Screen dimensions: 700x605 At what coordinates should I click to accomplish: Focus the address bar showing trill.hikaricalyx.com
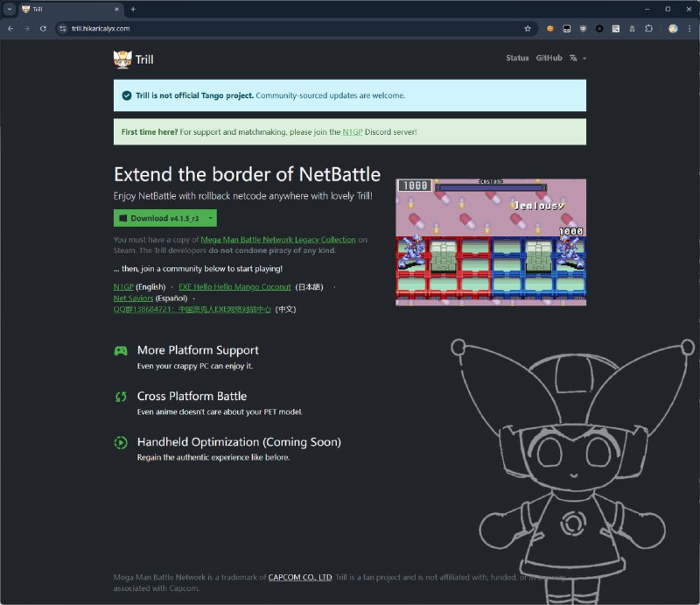(295, 29)
